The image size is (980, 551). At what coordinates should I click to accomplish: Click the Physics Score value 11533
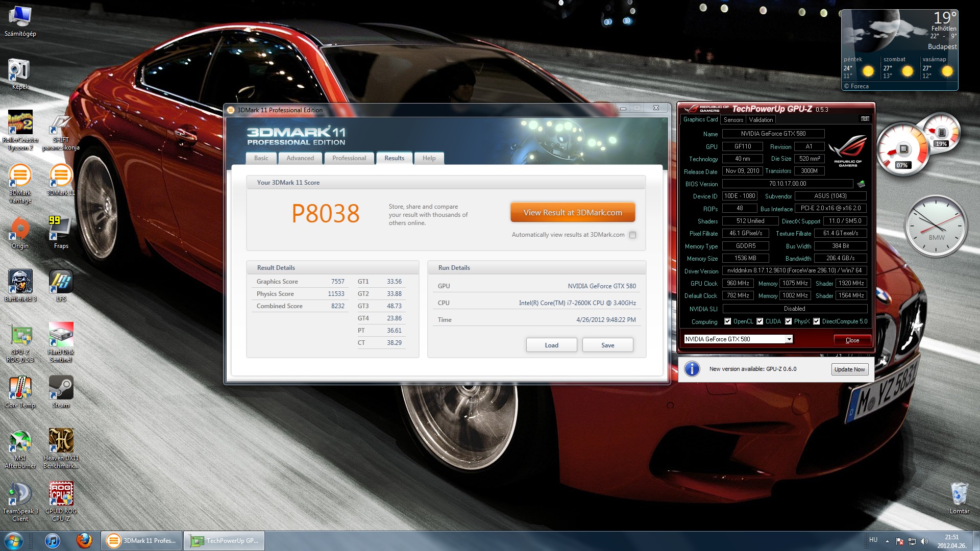tap(336, 294)
